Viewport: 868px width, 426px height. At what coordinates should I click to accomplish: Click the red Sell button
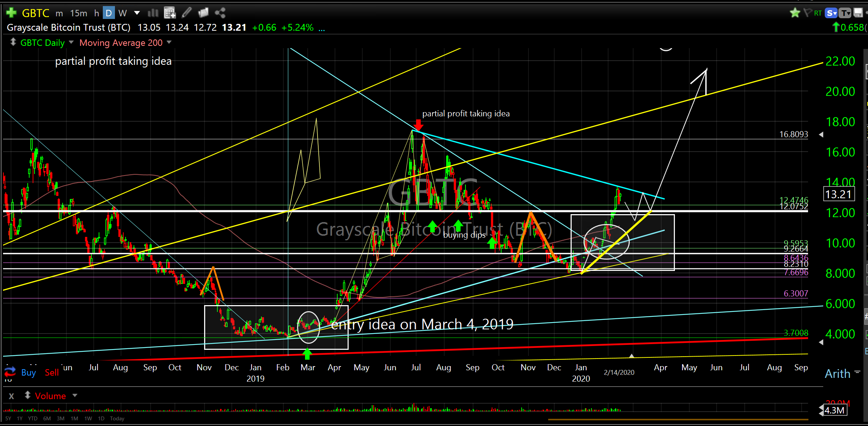tap(52, 373)
